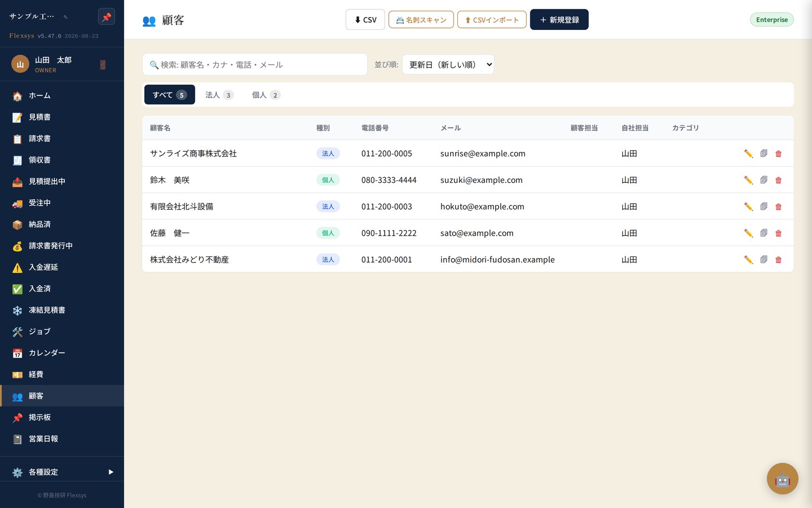Click the 自社担当 column header

(x=635, y=128)
